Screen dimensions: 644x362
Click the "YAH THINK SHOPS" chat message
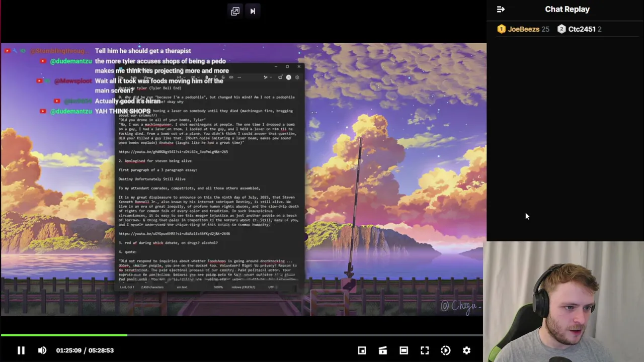coord(123,111)
